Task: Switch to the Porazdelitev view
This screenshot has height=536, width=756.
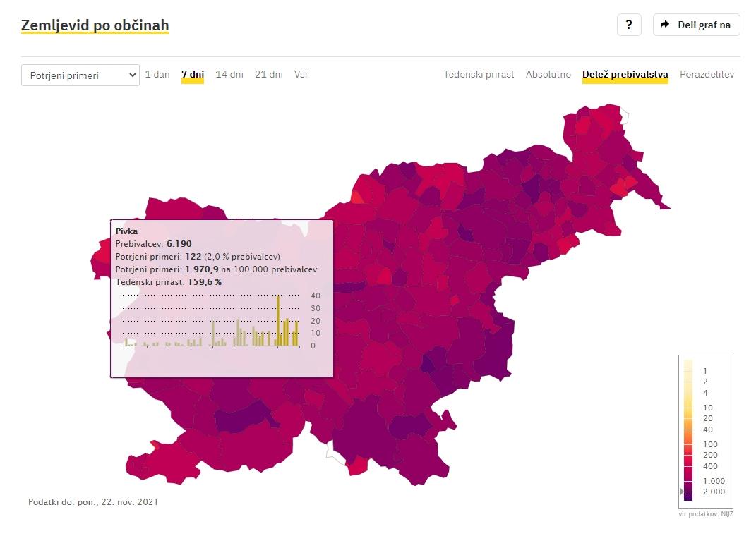Action: (x=707, y=74)
